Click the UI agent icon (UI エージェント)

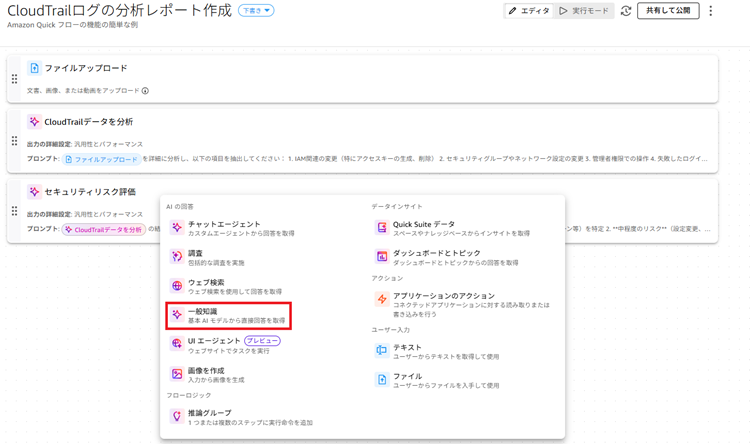pos(177,344)
